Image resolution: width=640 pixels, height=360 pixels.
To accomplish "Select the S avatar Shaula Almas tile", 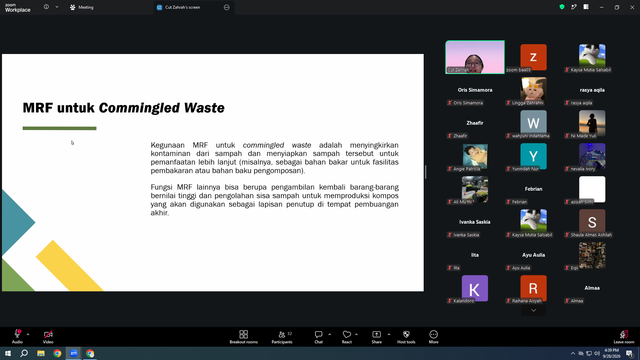I will pos(592,222).
